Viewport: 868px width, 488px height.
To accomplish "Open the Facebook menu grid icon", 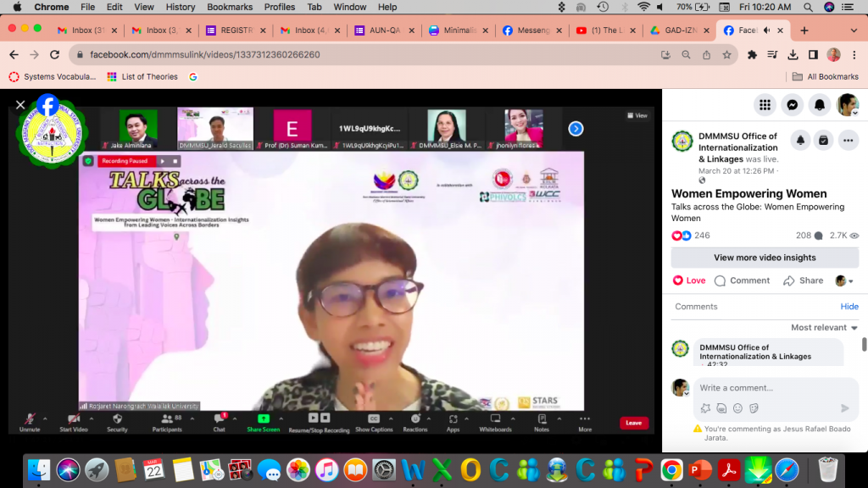I will click(765, 105).
